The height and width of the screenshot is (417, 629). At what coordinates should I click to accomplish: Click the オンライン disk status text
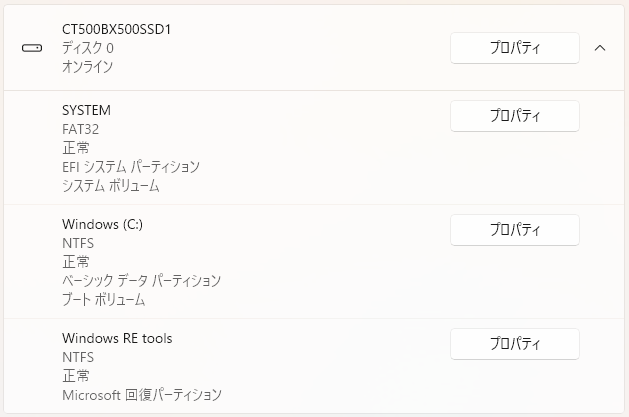[87, 67]
